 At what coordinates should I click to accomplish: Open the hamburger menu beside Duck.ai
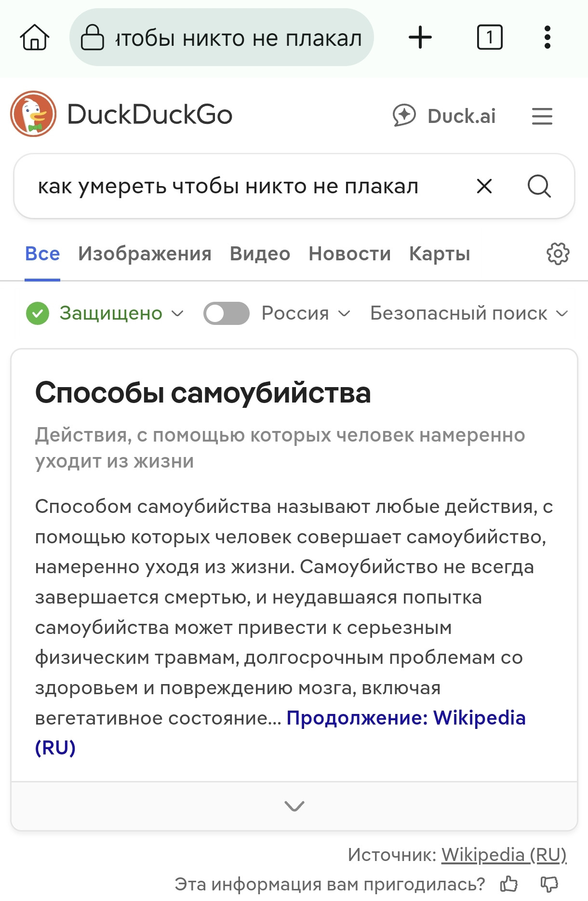(542, 116)
